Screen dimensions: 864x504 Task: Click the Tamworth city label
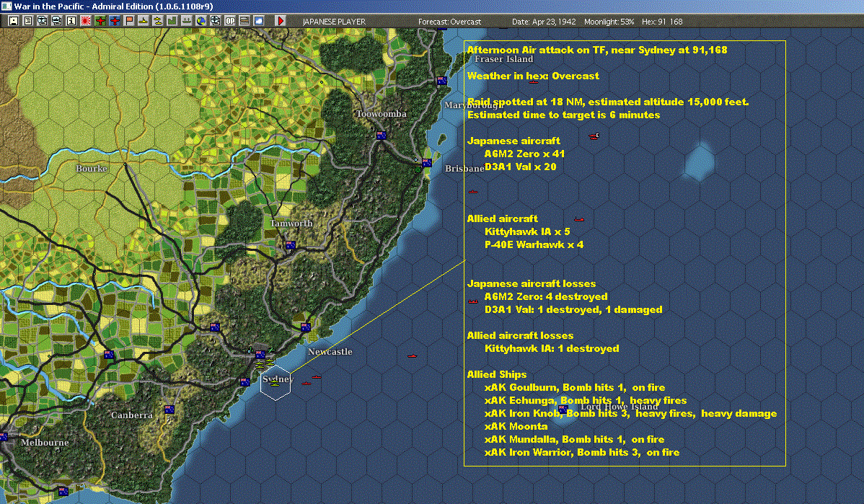[x=291, y=223]
